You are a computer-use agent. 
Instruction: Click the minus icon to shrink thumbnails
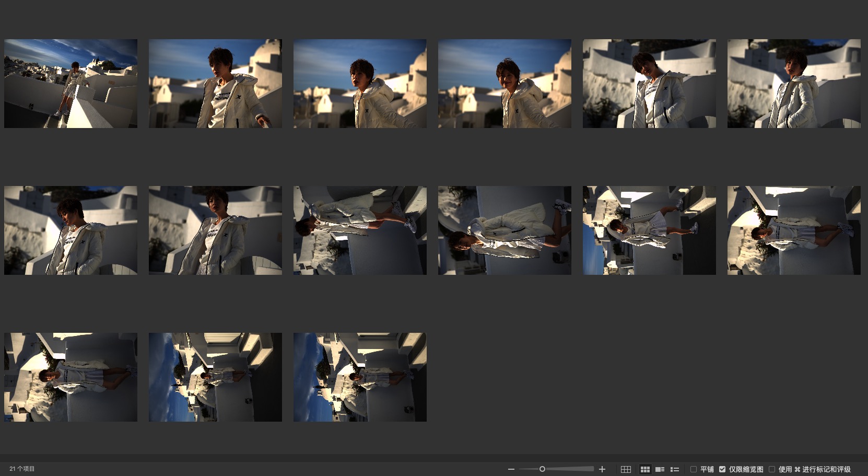pos(511,469)
